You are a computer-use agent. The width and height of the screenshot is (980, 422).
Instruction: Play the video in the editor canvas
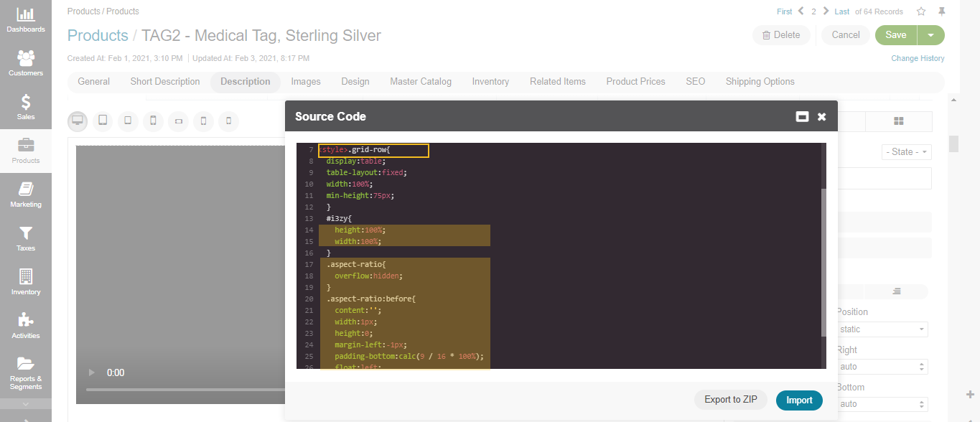[x=91, y=372]
